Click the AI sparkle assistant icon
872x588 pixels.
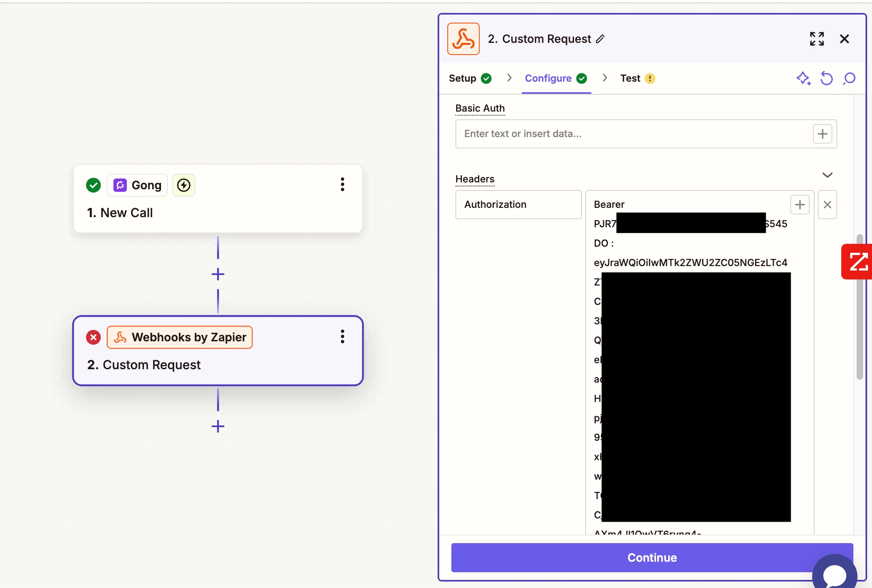803,78
